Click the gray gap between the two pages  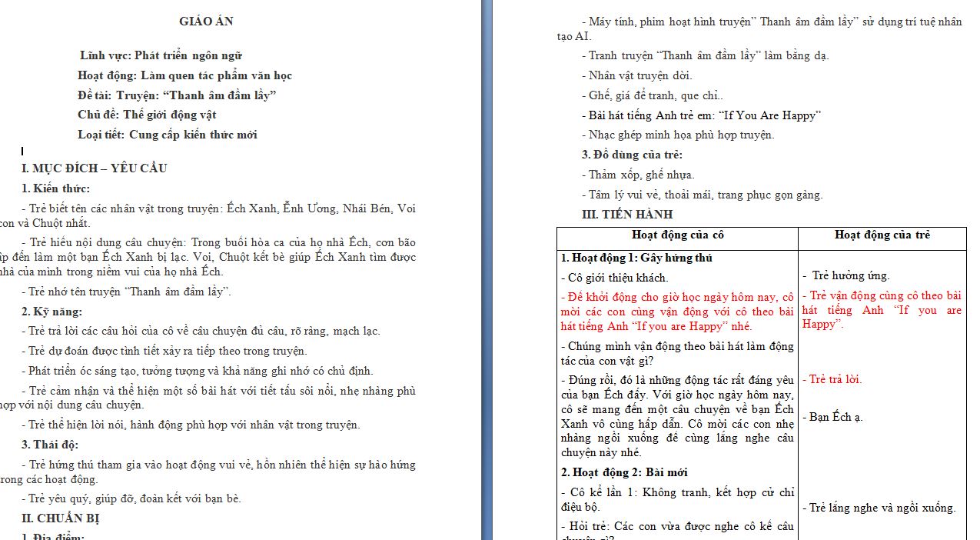[487, 269]
